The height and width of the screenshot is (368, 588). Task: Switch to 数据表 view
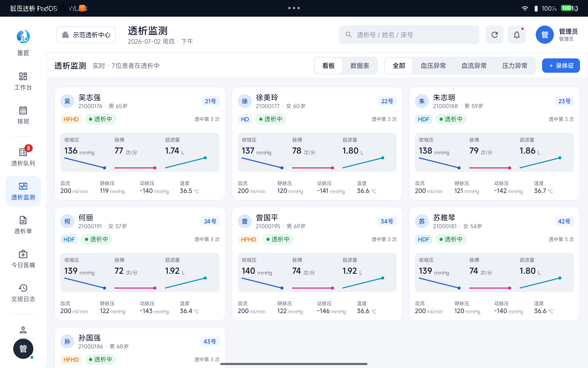[359, 66]
